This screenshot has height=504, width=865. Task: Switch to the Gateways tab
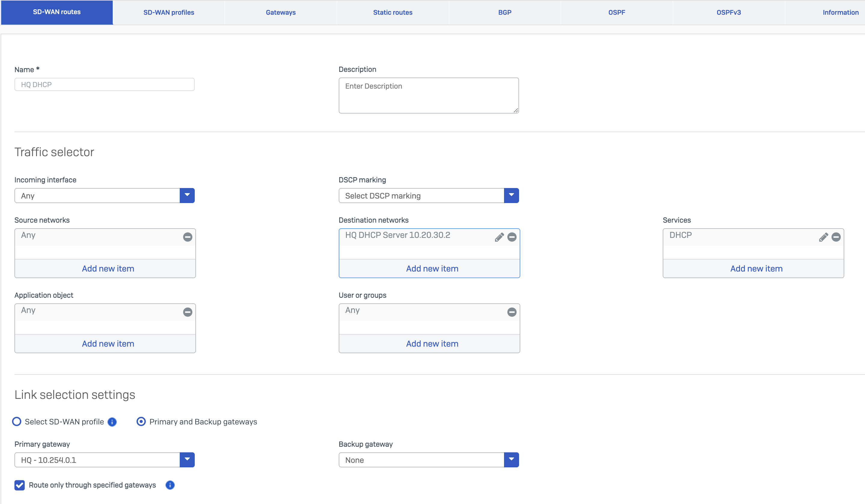point(280,12)
